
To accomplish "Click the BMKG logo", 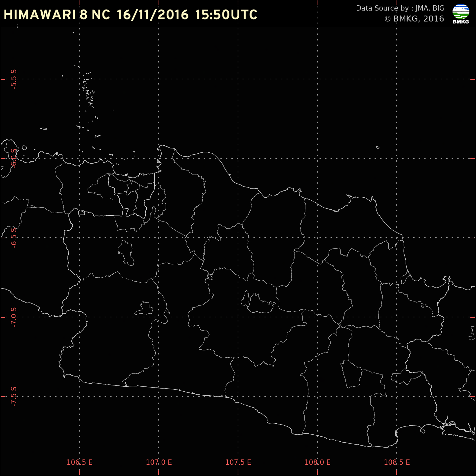I will (461, 14).
